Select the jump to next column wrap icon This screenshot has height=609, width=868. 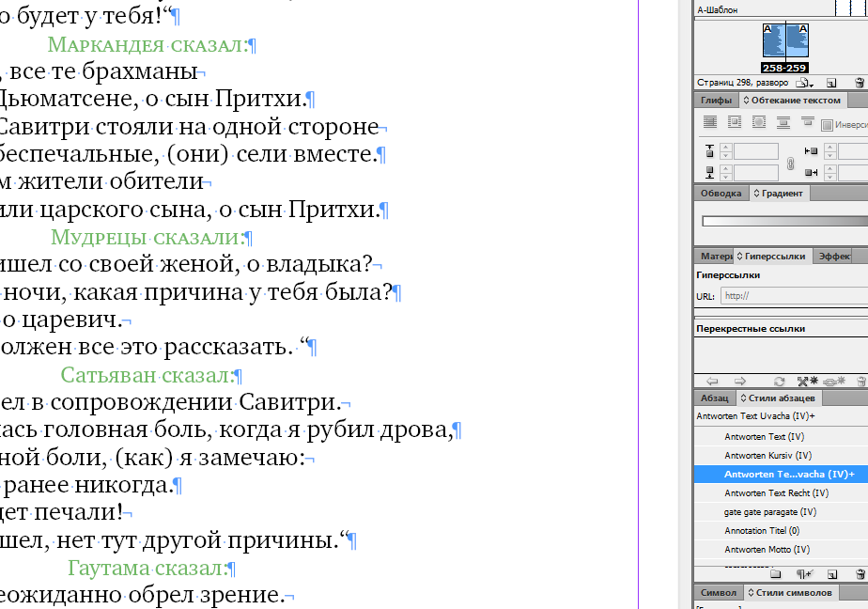[x=807, y=121]
